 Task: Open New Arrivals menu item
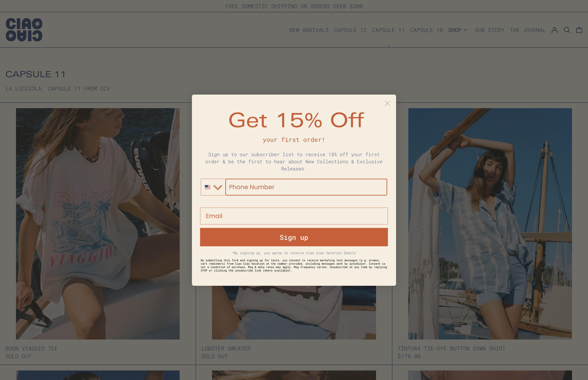[x=309, y=30]
